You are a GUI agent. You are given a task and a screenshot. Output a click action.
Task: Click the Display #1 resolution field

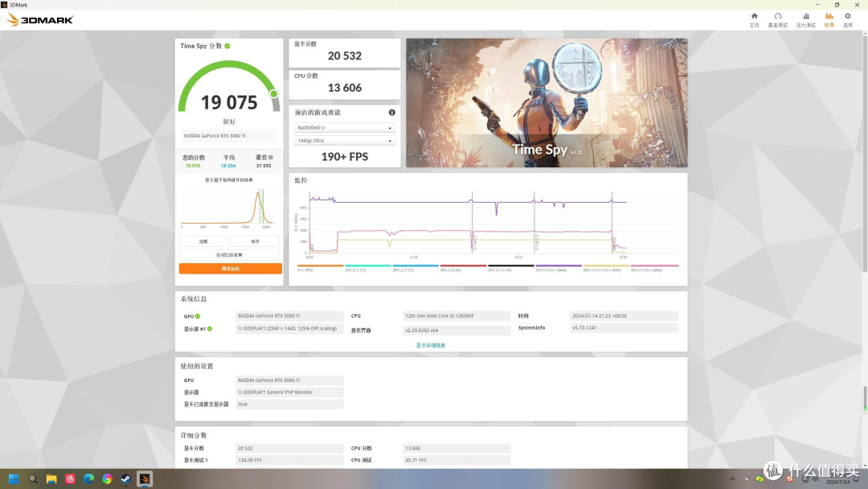289,328
